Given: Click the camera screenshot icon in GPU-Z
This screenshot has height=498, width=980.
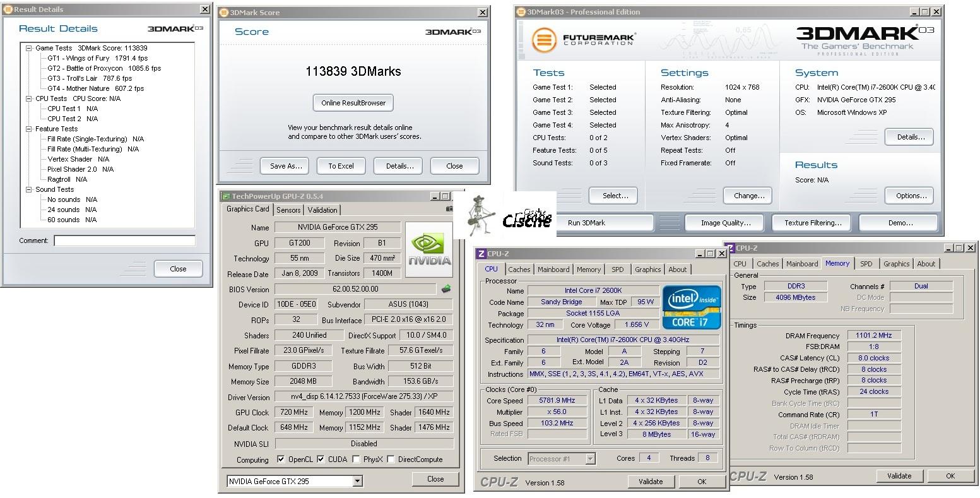Looking at the screenshot, I should point(449,209).
